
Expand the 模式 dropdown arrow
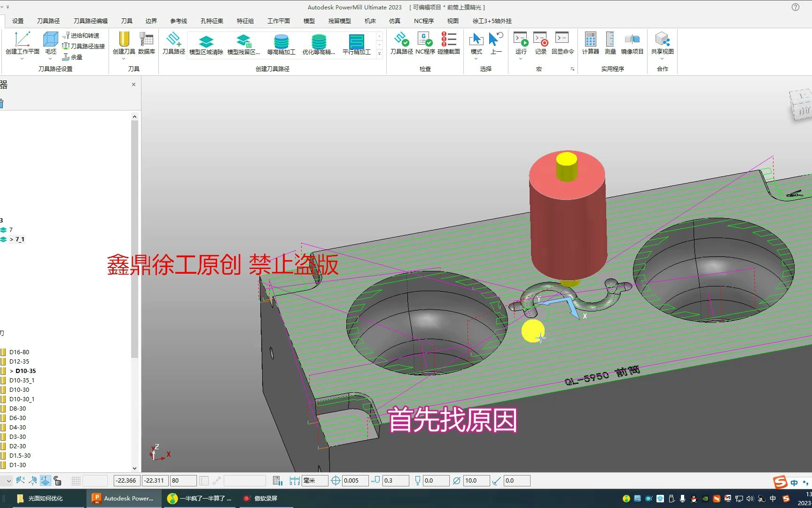476,59
